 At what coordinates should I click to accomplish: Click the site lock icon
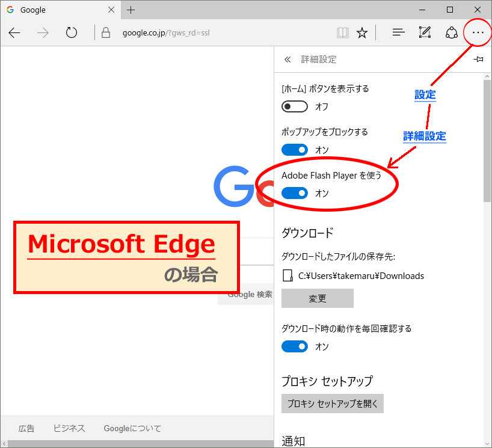click(106, 32)
